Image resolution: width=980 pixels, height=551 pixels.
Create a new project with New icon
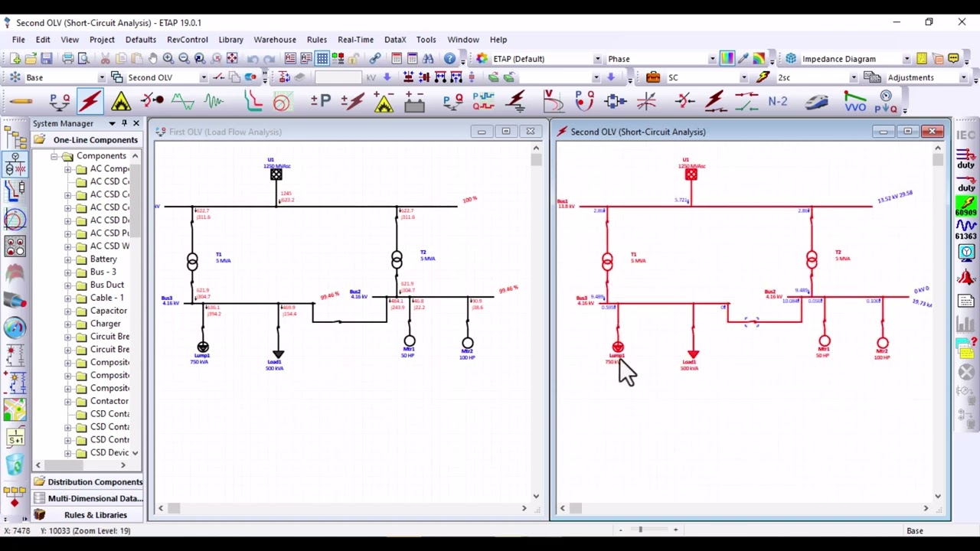[15, 59]
